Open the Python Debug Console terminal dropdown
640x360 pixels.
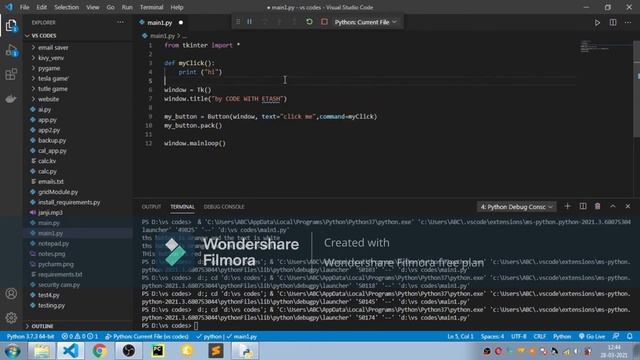516,207
